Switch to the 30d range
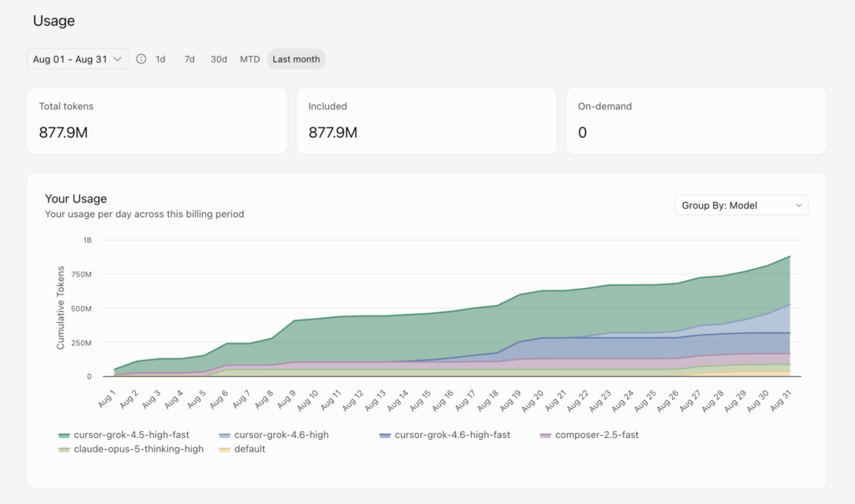 point(219,59)
